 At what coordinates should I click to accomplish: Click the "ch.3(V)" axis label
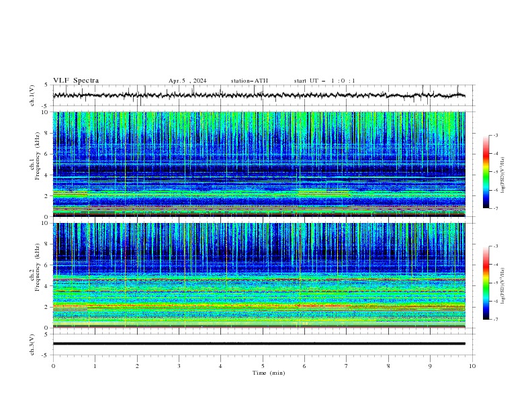click(x=32, y=345)
